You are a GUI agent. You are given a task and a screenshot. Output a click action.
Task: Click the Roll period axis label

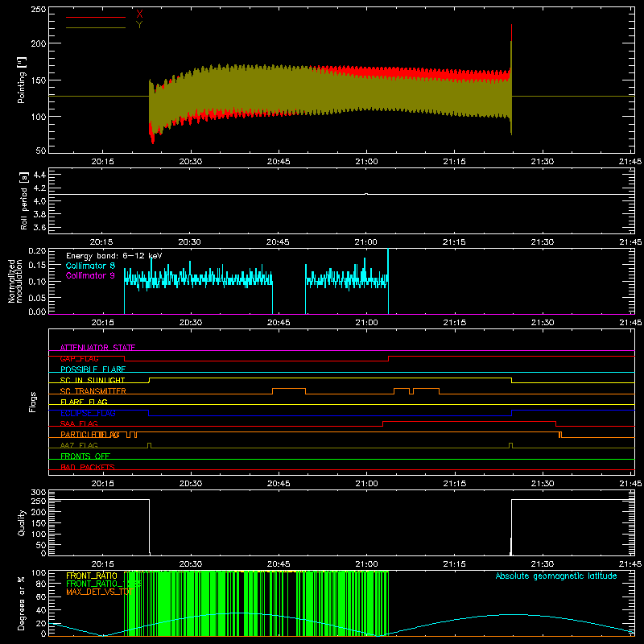pos(24,200)
